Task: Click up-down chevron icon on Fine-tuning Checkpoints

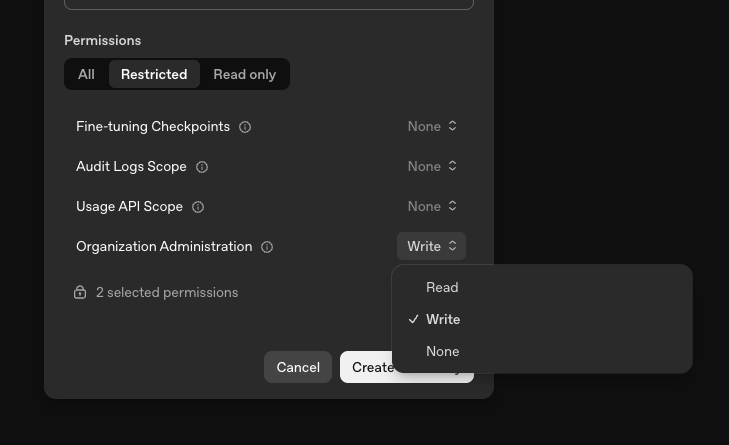Action: pyautogui.click(x=452, y=126)
